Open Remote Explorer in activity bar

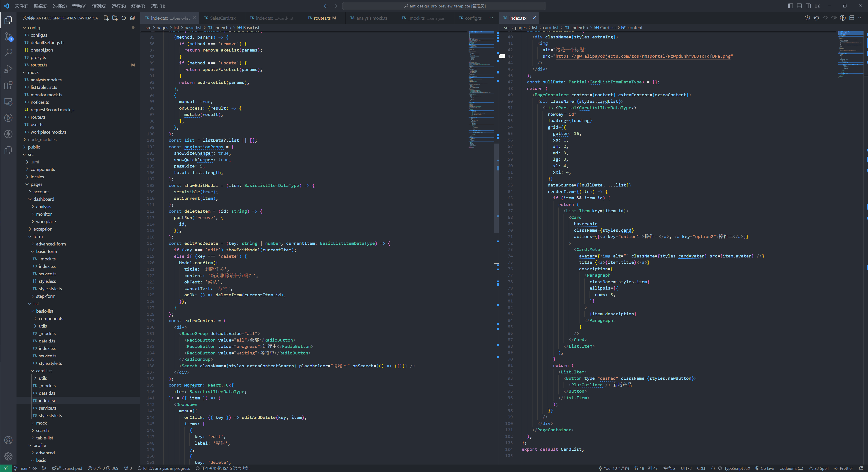8,101
